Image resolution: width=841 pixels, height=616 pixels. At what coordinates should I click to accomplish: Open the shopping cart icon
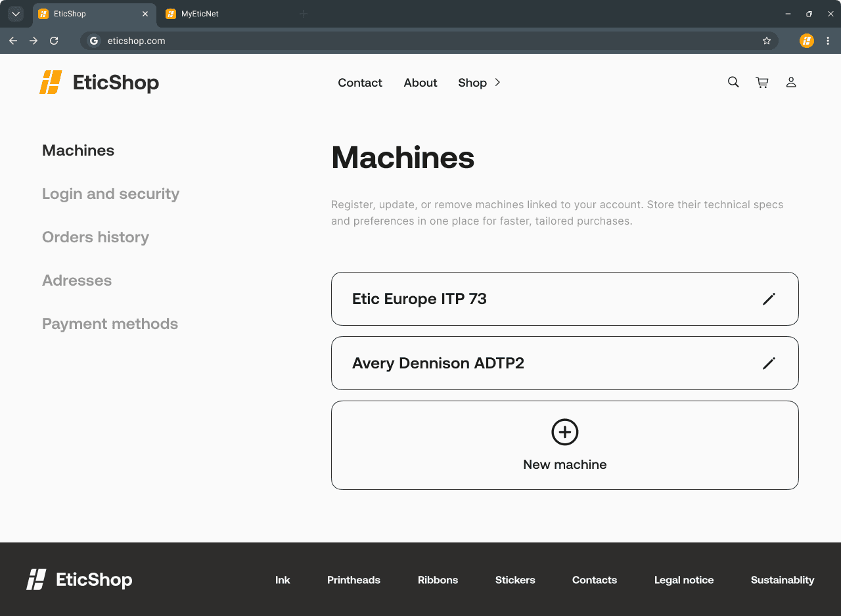tap(762, 82)
